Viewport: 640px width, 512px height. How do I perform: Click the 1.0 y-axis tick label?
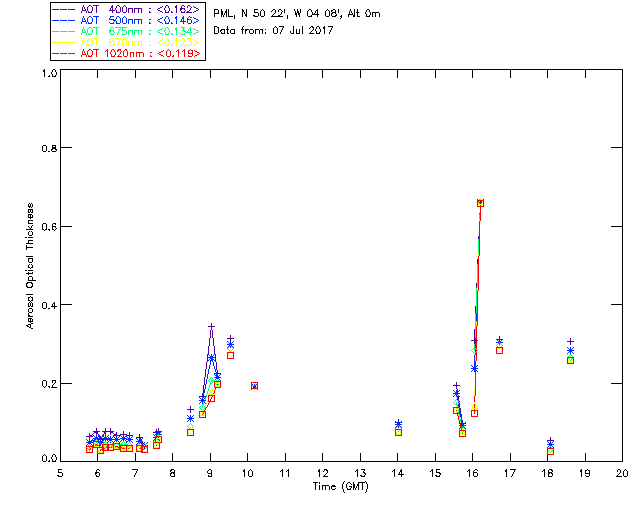pyautogui.click(x=49, y=73)
